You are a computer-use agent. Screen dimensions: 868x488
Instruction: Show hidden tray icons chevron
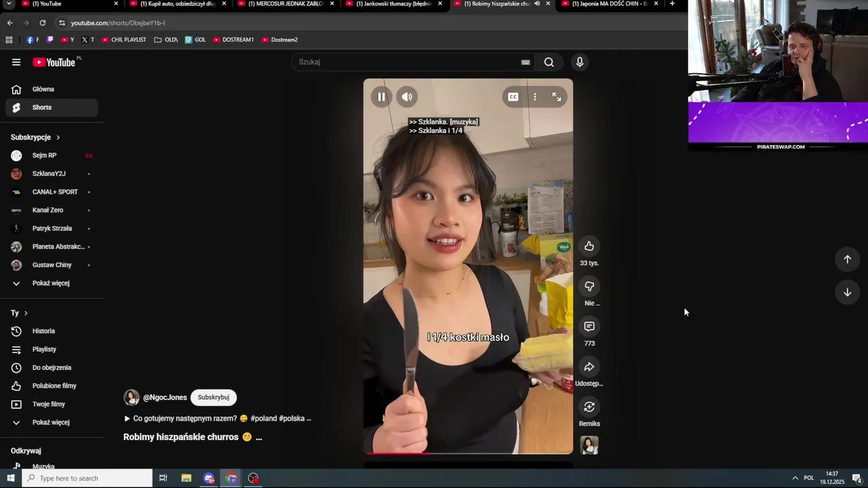[x=795, y=479]
